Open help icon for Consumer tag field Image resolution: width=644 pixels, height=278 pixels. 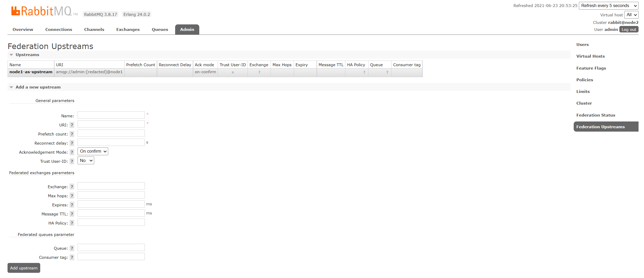pos(72,257)
